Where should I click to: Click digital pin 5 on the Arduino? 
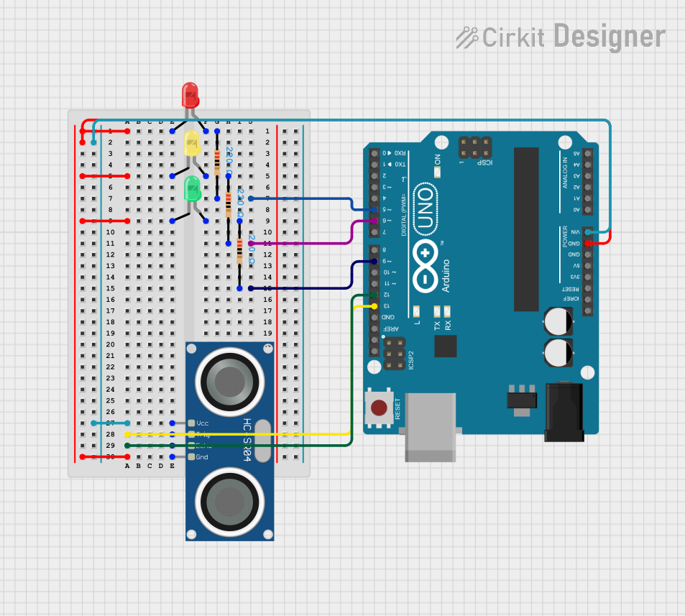pos(374,210)
